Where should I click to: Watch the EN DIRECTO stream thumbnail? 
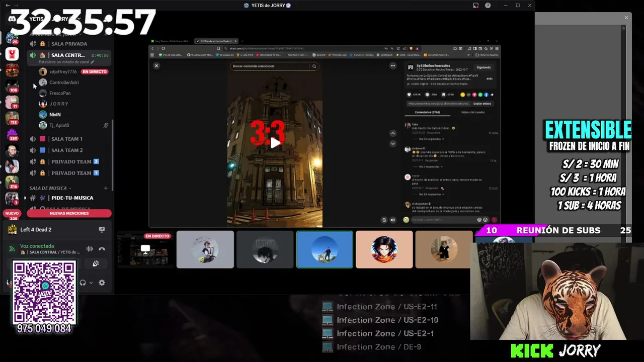145,249
